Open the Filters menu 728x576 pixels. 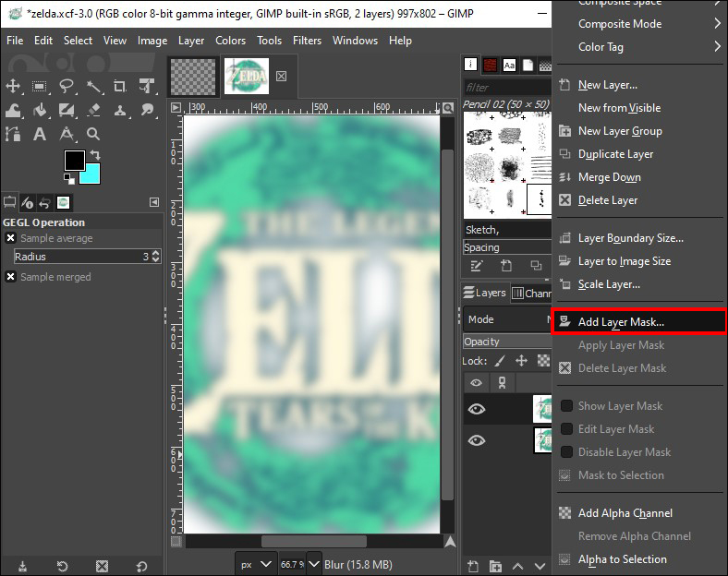coord(307,41)
